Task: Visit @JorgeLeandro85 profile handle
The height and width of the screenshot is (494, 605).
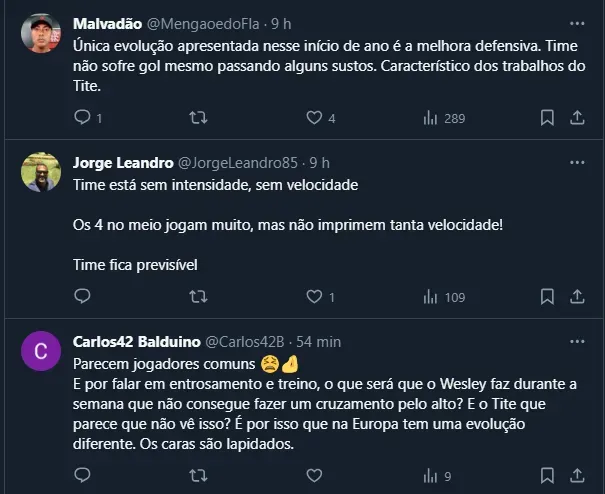Action: pos(240,163)
